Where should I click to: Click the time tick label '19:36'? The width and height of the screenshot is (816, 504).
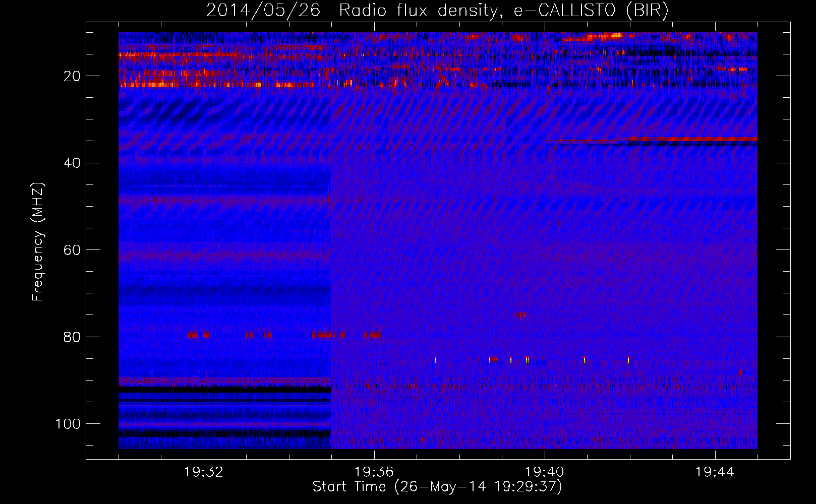[374, 472]
